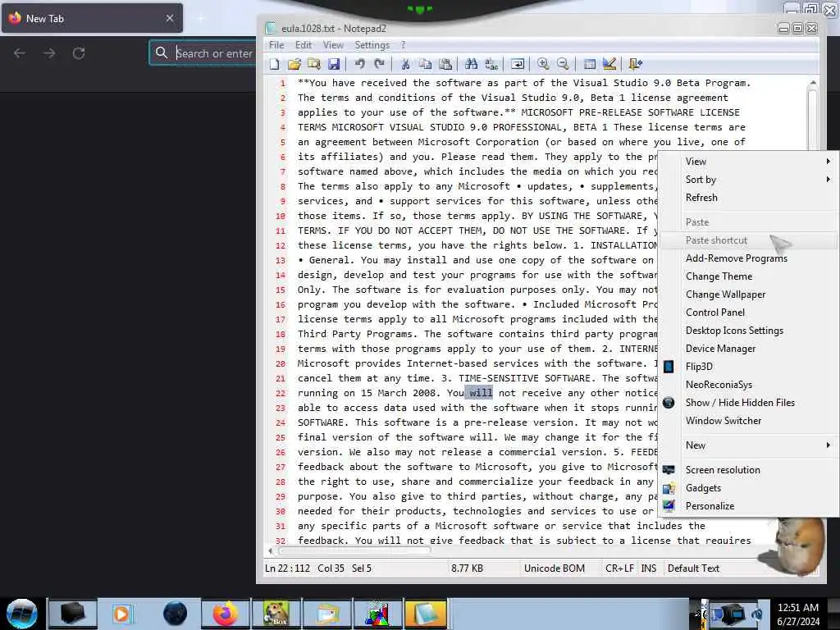Open the Edit menu in Notepad2
The width and height of the screenshot is (840, 630).
[x=304, y=45]
